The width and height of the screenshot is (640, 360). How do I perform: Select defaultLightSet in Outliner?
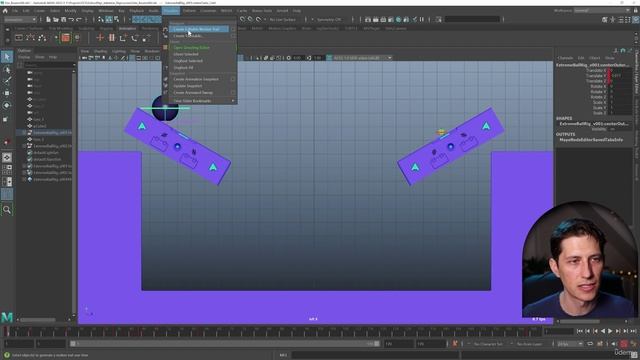(x=47, y=153)
